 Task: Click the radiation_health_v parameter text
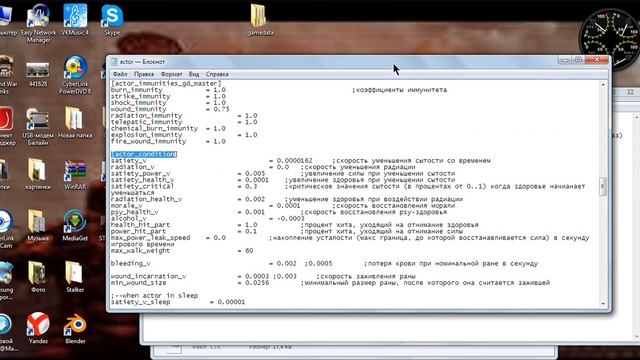147,199
